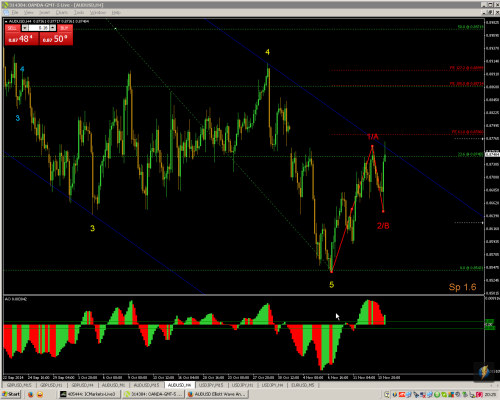This screenshot has height=400, width=500.
Task: Open the Tools menu
Action: (x=79, y=12)
